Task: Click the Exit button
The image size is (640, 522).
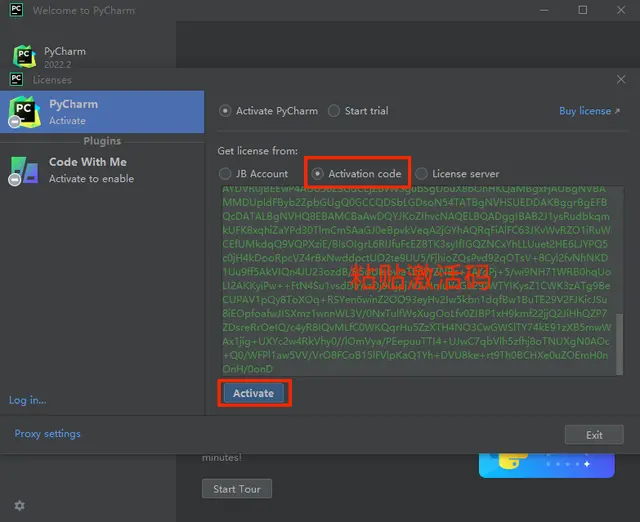Action: [x=594, y=435]
